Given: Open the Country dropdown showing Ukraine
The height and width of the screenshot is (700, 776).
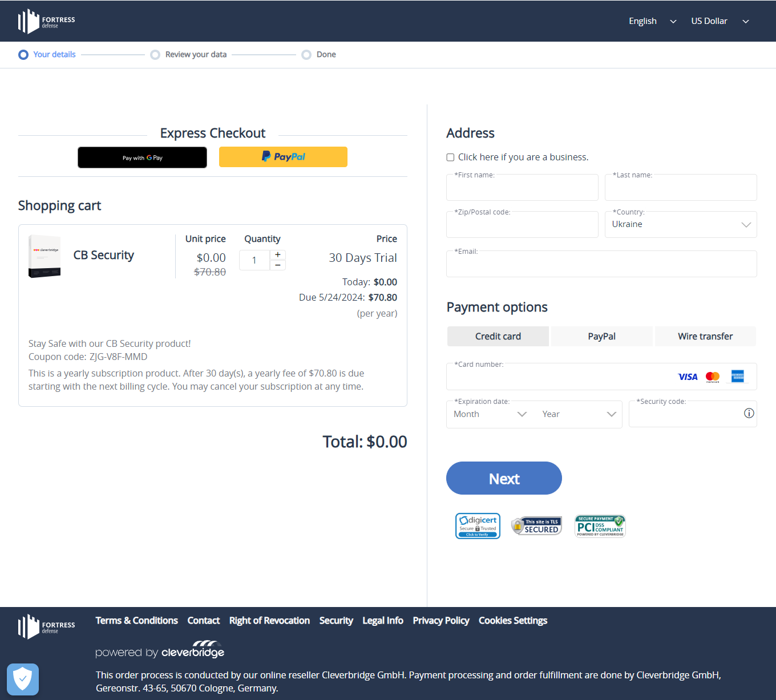Looking at the screenshot, I should 681,225.
